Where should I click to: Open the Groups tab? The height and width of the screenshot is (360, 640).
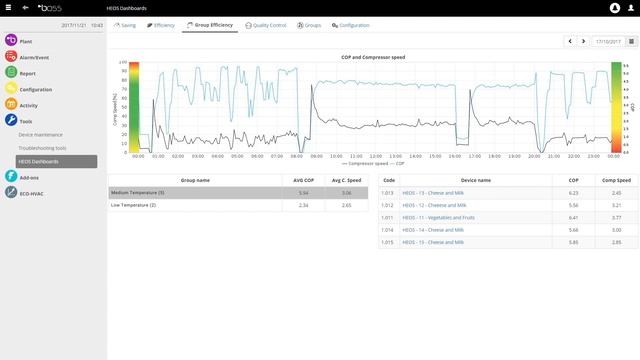(x=309, y=25)
